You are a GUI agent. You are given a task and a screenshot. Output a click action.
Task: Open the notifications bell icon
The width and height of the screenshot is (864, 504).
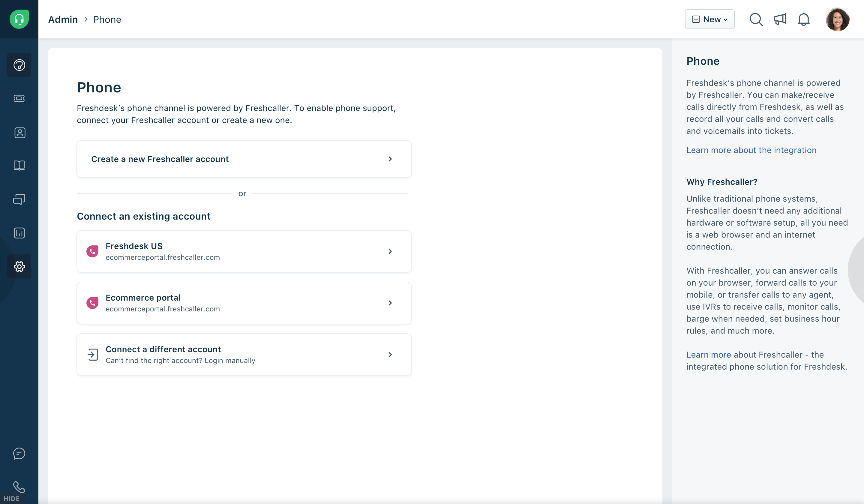(x=804, y=19)
